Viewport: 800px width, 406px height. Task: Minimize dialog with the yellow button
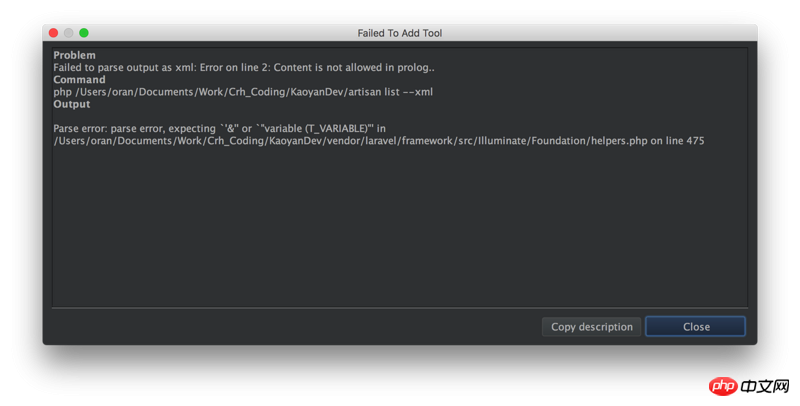click(x=69, y=33)
